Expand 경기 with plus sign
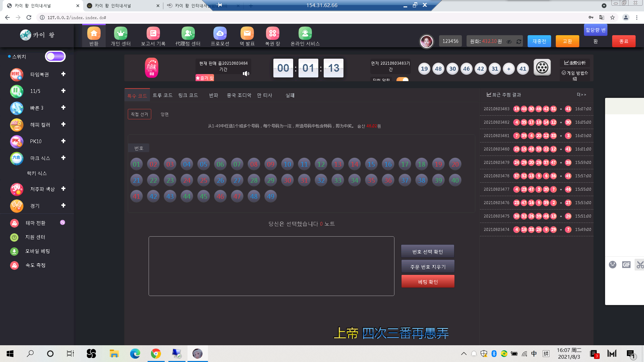This screenshot has width=644, height=362. (63, 205)
